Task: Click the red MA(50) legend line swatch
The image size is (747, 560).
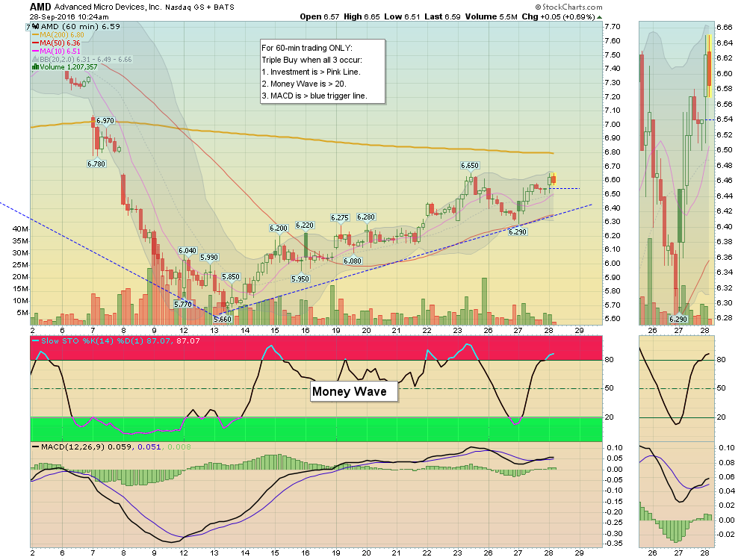Action: pyautogui.click(x=35, y=43)
